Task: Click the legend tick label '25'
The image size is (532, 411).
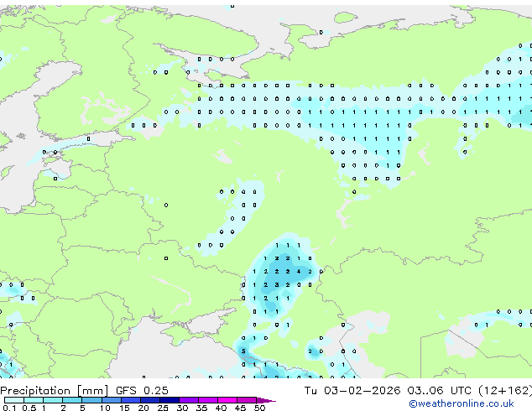Action: click(163, 408)
